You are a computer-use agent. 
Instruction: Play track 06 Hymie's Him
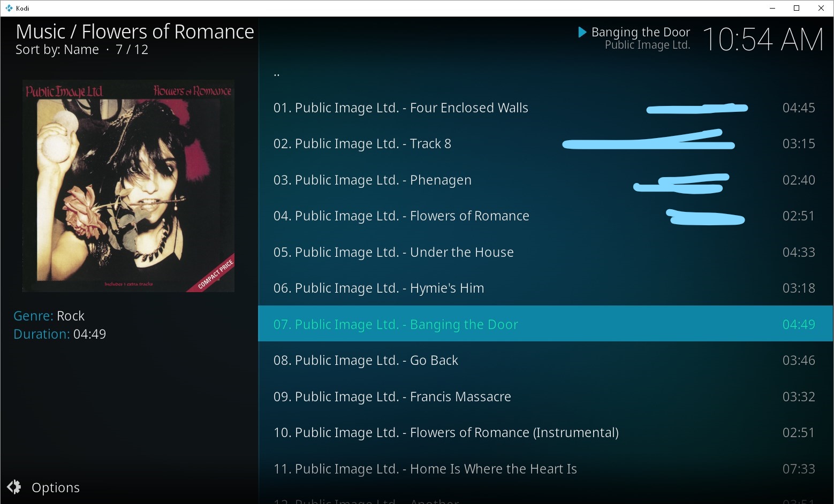(545, 288)
